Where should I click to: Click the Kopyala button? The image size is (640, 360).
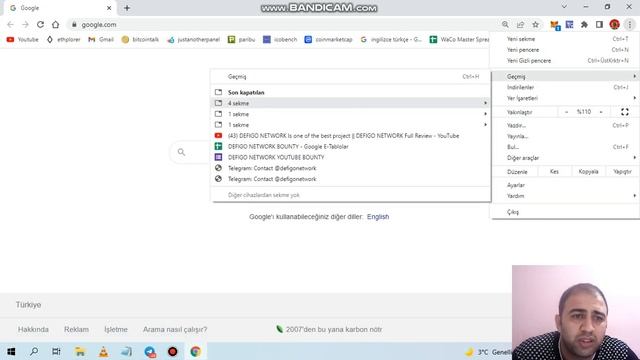click(588, 172)
